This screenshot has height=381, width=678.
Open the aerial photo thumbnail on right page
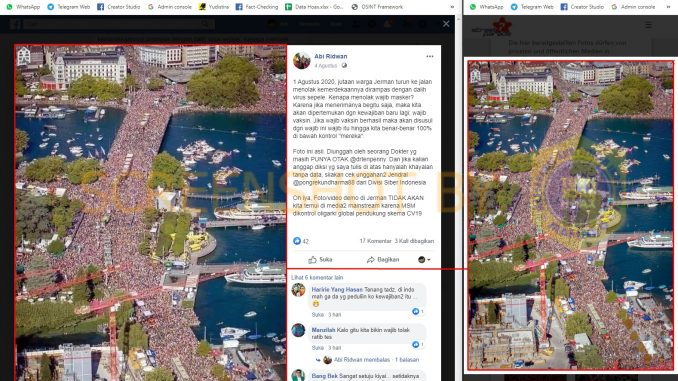(571, 215)
